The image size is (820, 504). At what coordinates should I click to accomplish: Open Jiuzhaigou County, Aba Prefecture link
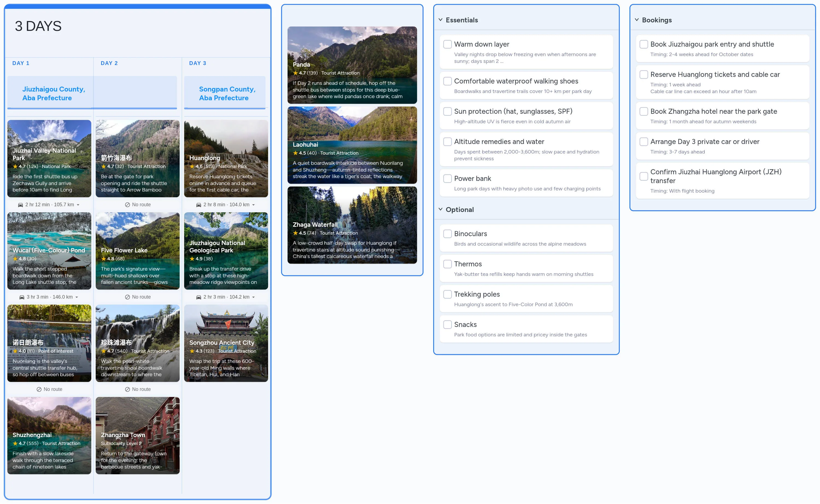click(54, 94)
